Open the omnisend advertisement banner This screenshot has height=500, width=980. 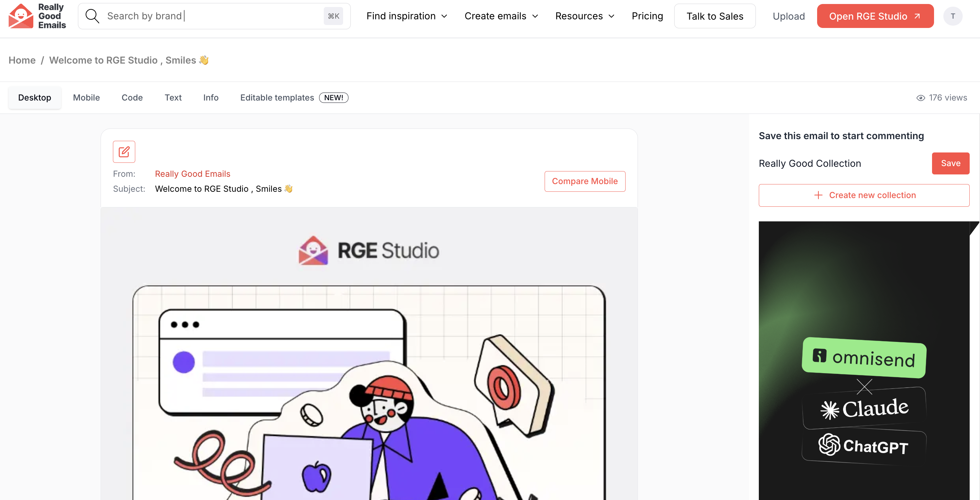point(864,361)
